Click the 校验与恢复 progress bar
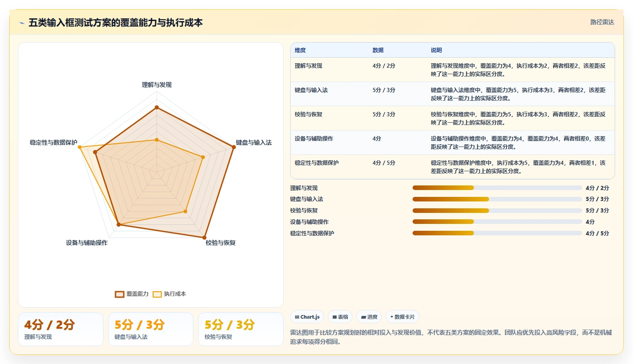 (x=497, y=211)
